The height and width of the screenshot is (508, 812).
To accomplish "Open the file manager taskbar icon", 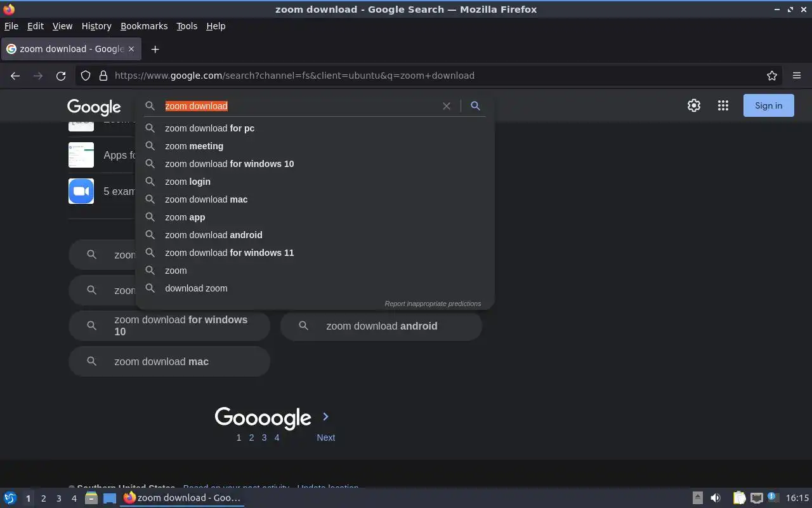I will click(x=91, y=498).
